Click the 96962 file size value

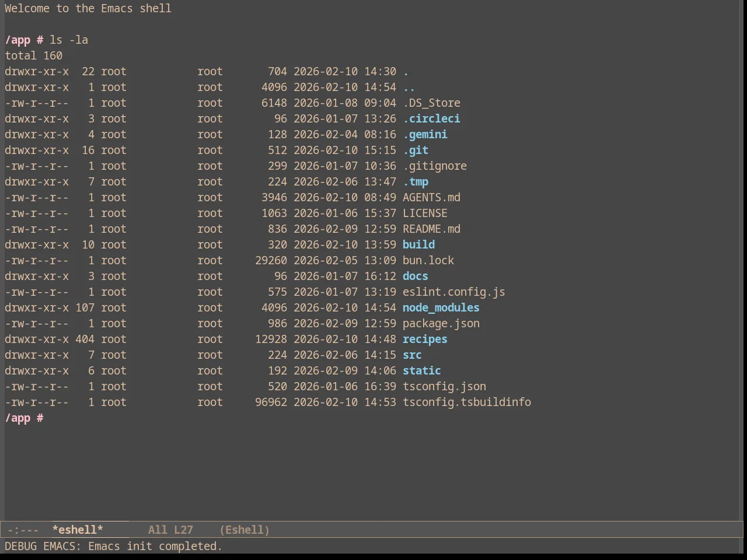[271, 402]
